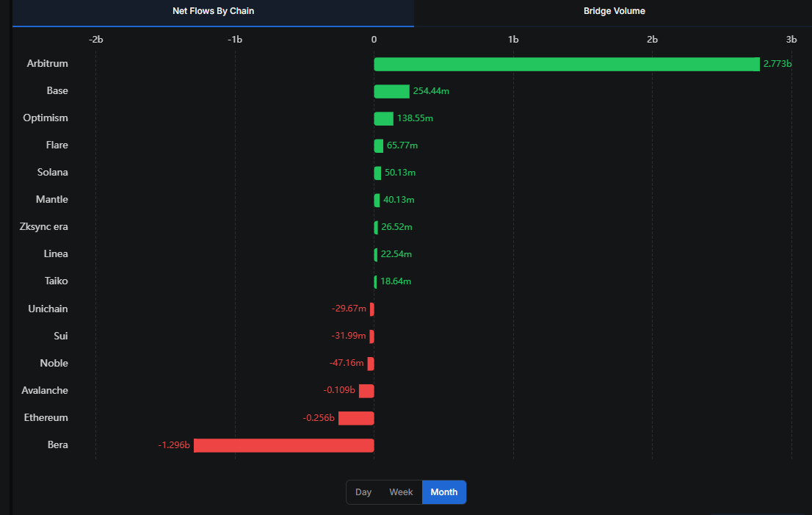Open the Bridge Volume tab
The height and width of the screenshot is (515, 812).
click(614, 12)
